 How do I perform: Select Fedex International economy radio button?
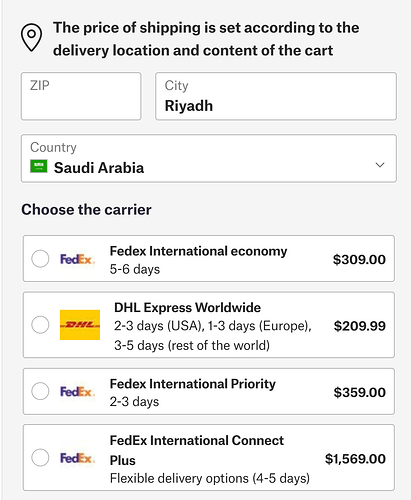click(40, 259)
